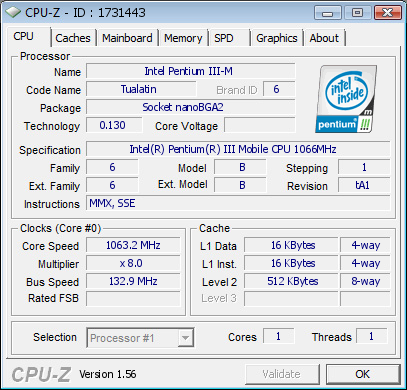The image size is (407, 390).
Task: Open the Processor #1 selection dropdown
Action: [140, 338]
